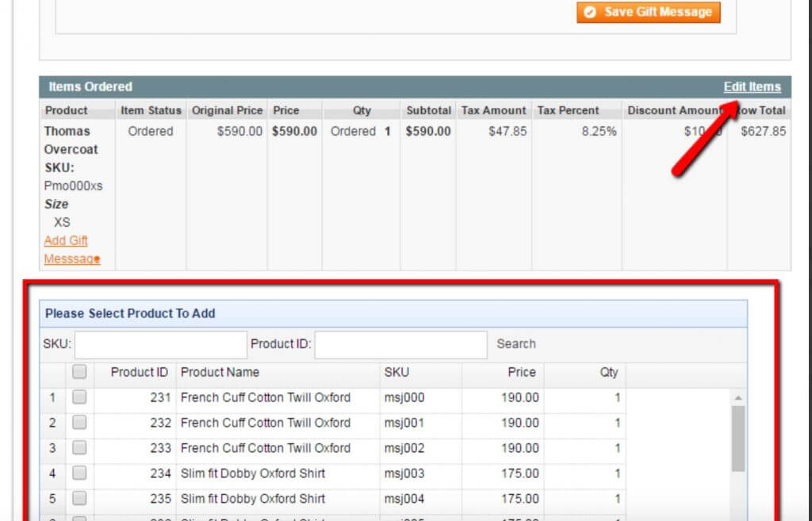Click the Add Gift Message link

[x=72, y=250]
